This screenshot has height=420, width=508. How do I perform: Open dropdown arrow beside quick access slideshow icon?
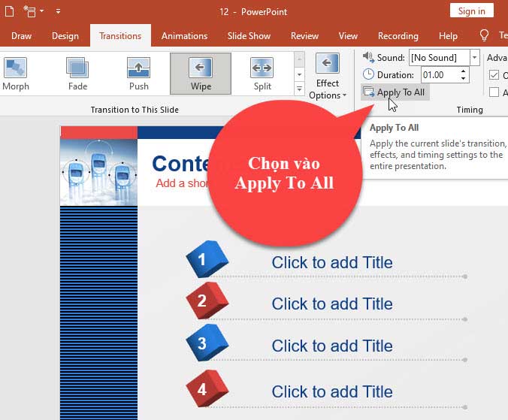point(42,11)
